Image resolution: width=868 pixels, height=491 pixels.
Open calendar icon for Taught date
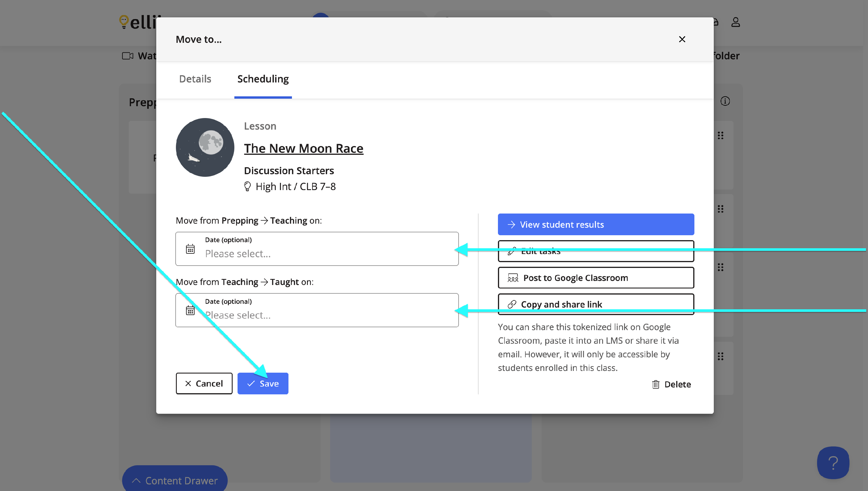(190, 310)
